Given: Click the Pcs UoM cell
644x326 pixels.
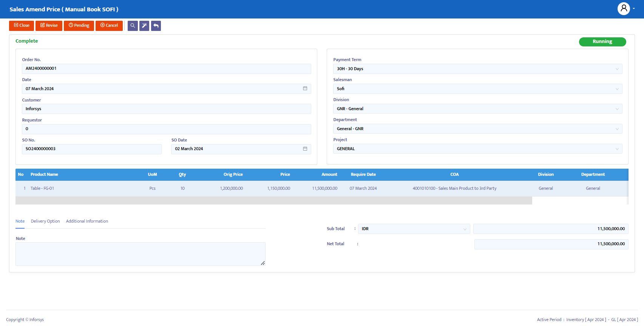Looking at the screenshot, I should pos(152,188).
